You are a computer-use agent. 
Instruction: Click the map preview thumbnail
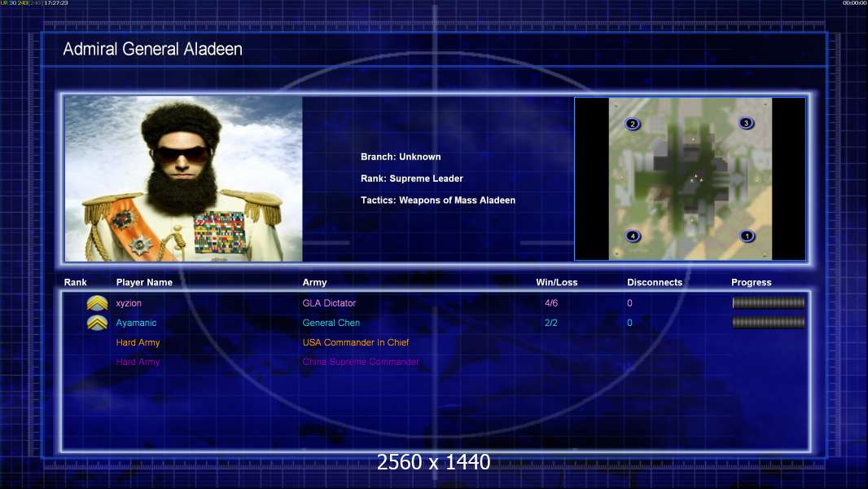click(690, 178)
